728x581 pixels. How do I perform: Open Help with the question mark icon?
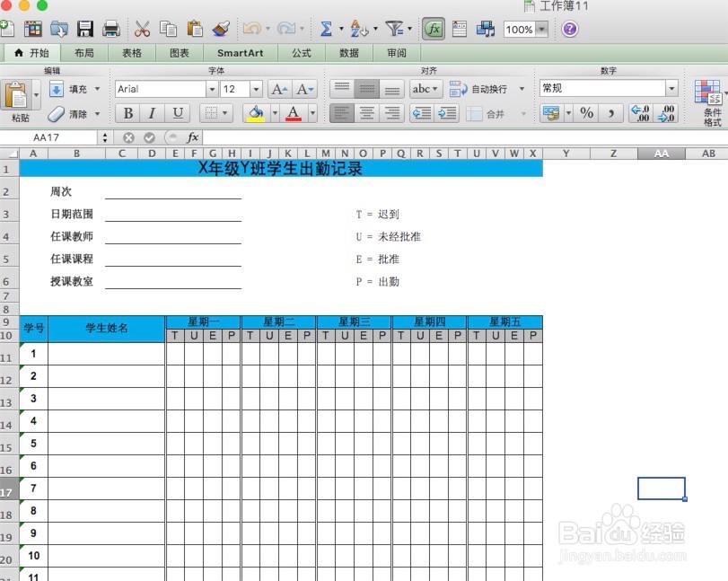coord(570,30)
